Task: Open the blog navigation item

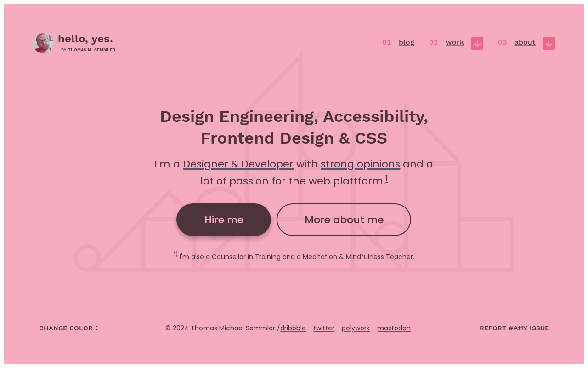Action: (407, 42)
